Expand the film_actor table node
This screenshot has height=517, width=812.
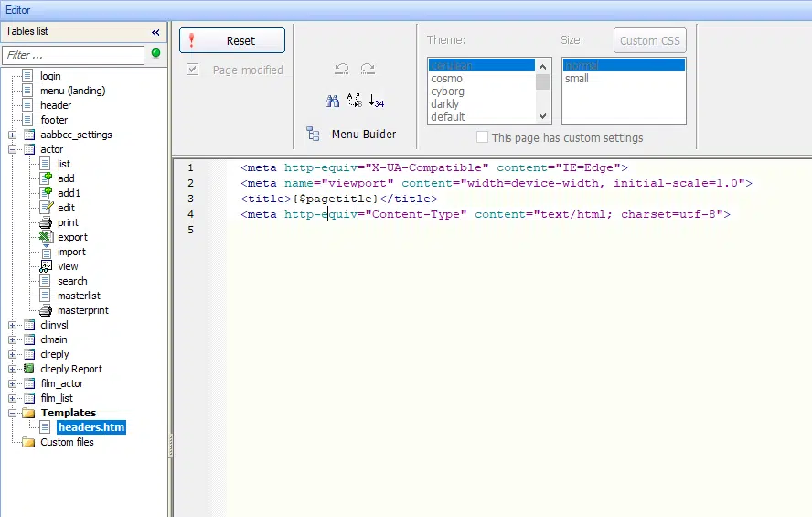click(13, 384)
